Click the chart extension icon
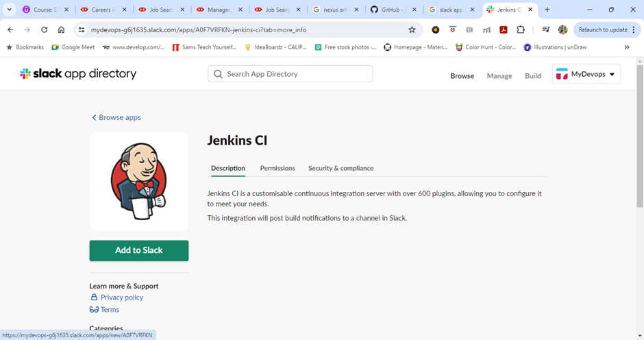 click(486, 29)
